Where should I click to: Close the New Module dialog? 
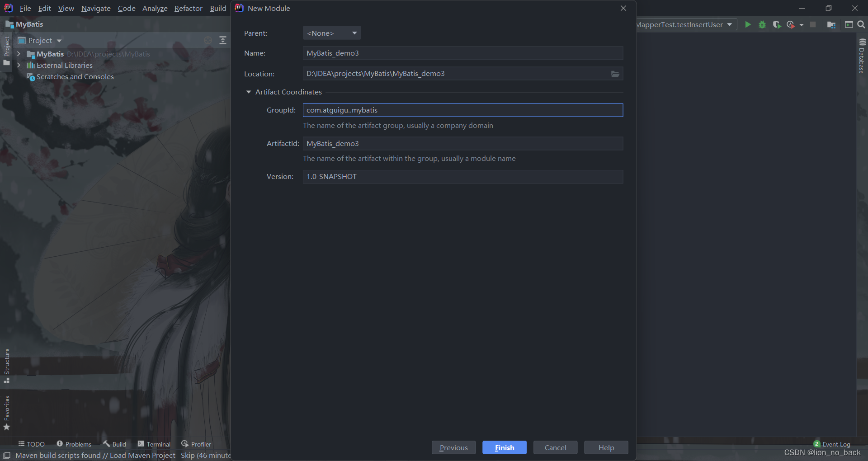(x=623, y=8)
